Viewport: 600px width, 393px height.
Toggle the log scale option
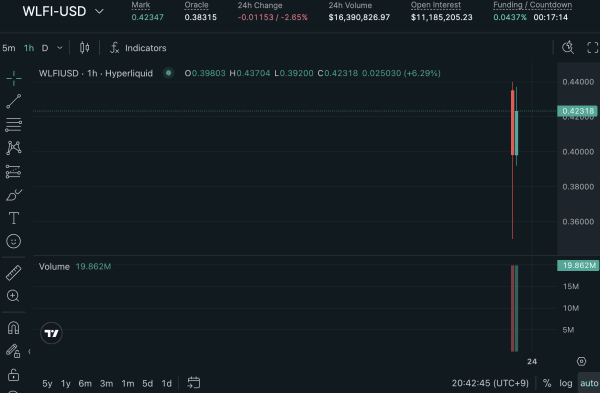pos(566,383)
